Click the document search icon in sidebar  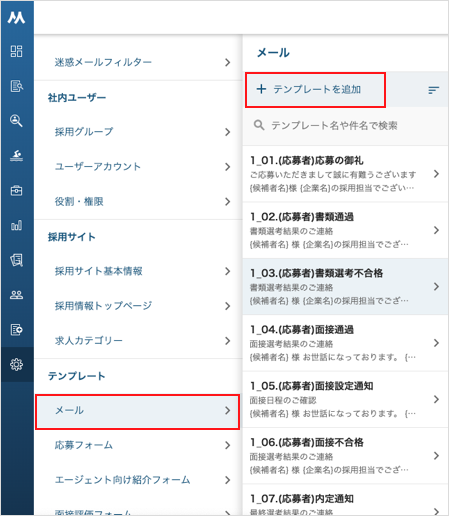[16, 86]
